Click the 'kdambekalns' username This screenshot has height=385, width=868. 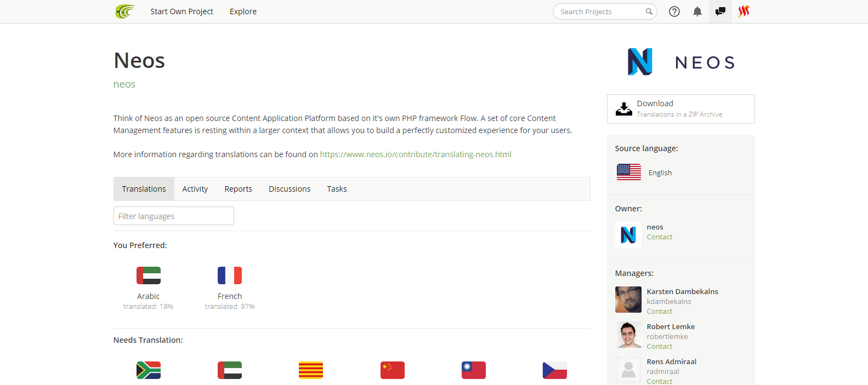click(669, 302)
